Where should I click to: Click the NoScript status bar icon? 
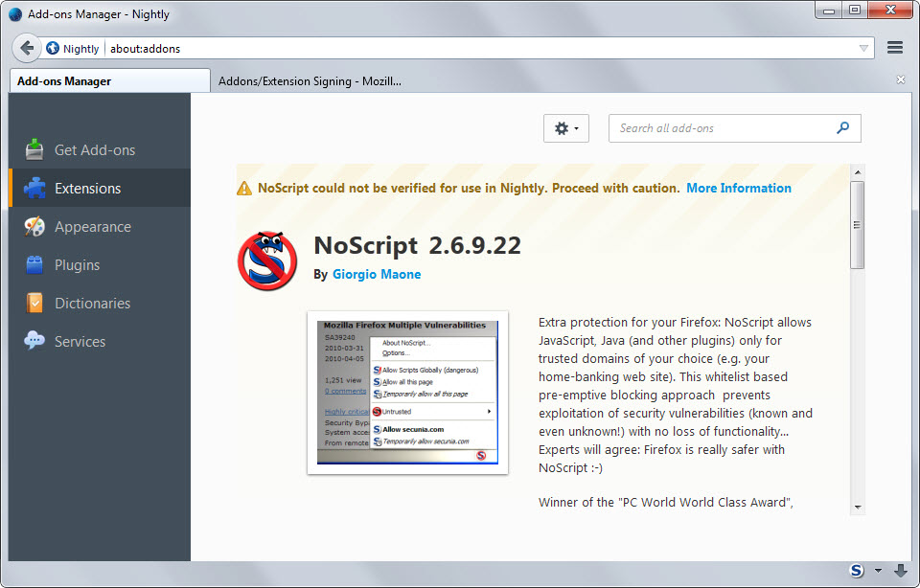point(857,571)
